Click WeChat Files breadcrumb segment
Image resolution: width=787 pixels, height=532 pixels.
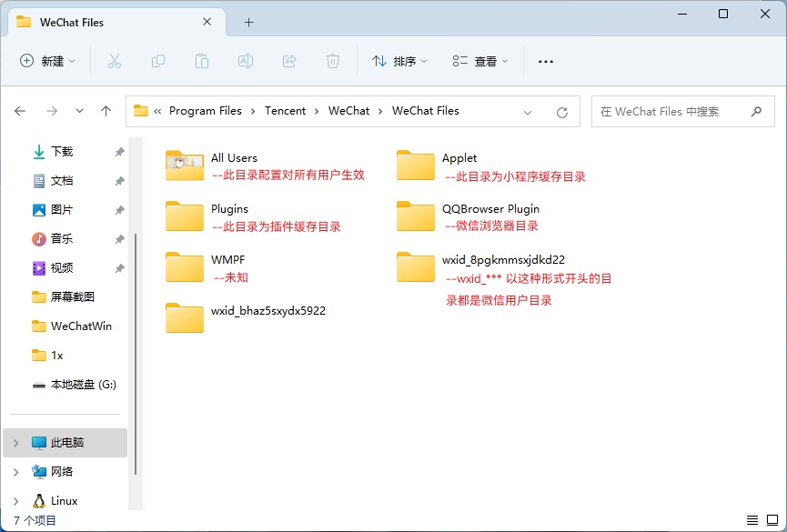point(426,111)
